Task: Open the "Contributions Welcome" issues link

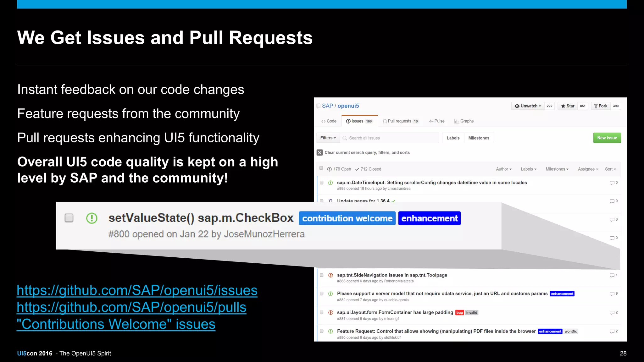Action: [116, 324]
